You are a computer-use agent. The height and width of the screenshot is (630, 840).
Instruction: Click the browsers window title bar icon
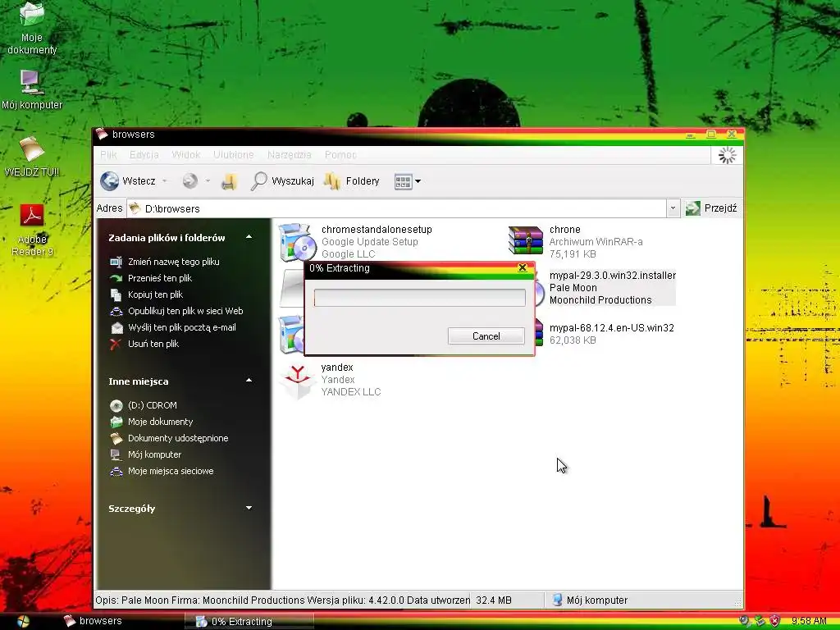point(102,134)
